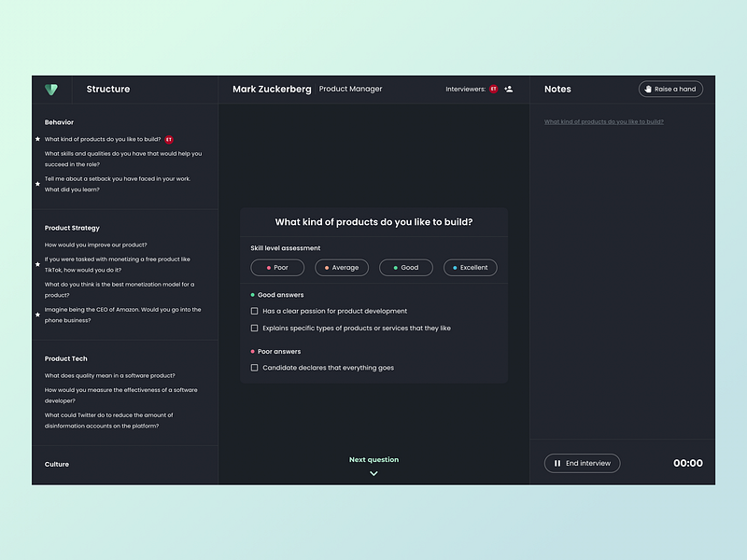Click the Product Tech section heading
This screenshot has width=747, height=560.
pyautogui.click(x=65, y=358)
